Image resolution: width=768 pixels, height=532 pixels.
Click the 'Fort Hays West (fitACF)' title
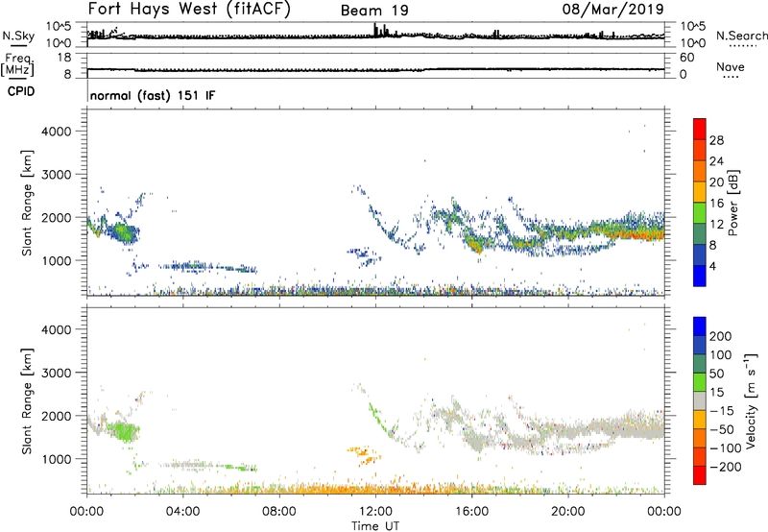(x=188, y=9)
